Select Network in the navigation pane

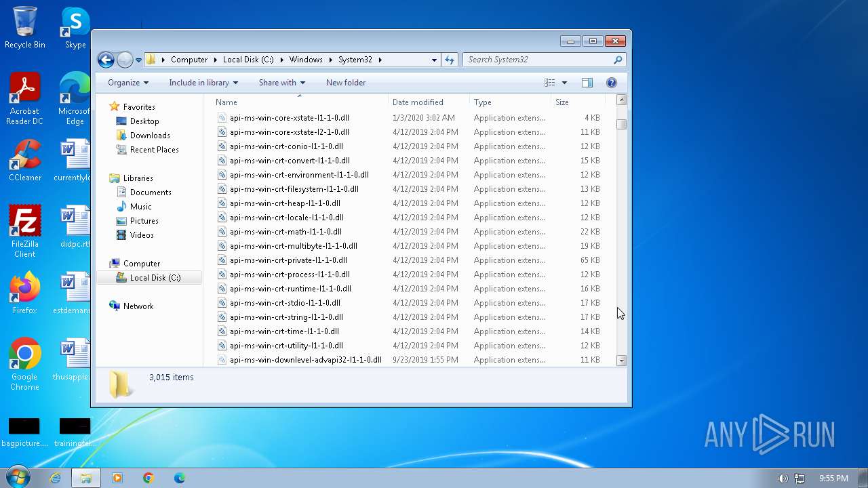point(138,306)
